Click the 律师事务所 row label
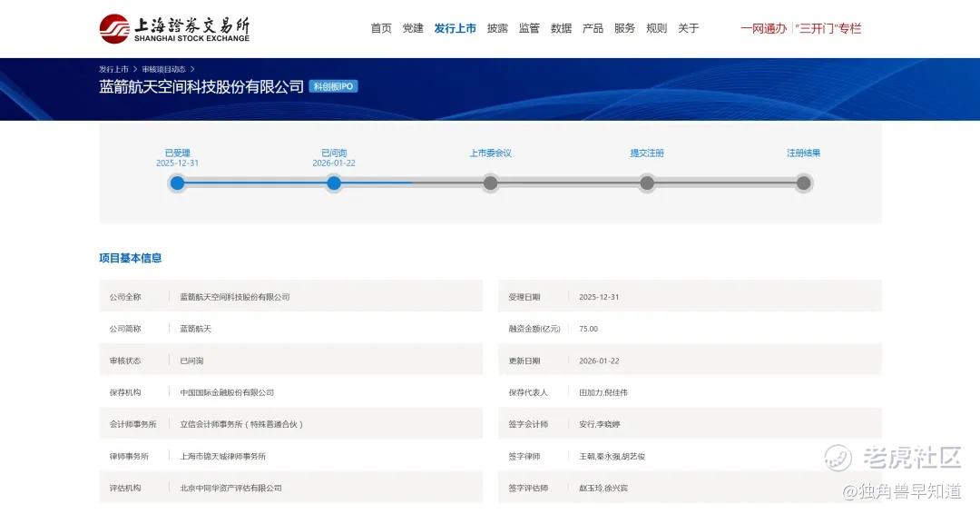The width and height of the screenshot is (980, 514). [129, 457]
